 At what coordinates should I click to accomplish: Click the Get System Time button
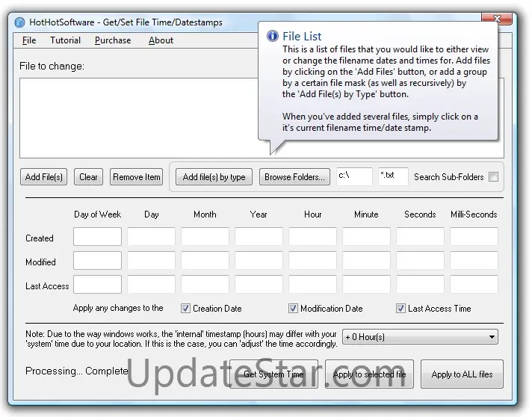click(x=273, y=374)
